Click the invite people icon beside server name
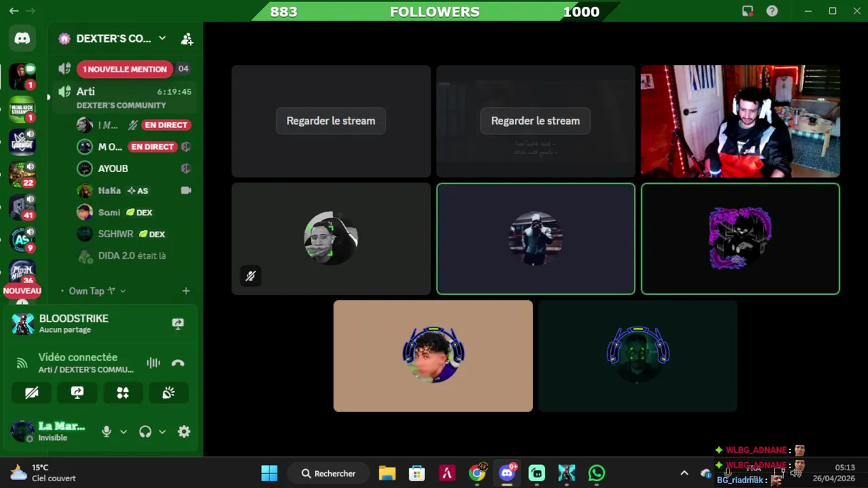The image size is (868, 488). pyautogui.click(x=187, y=39)
